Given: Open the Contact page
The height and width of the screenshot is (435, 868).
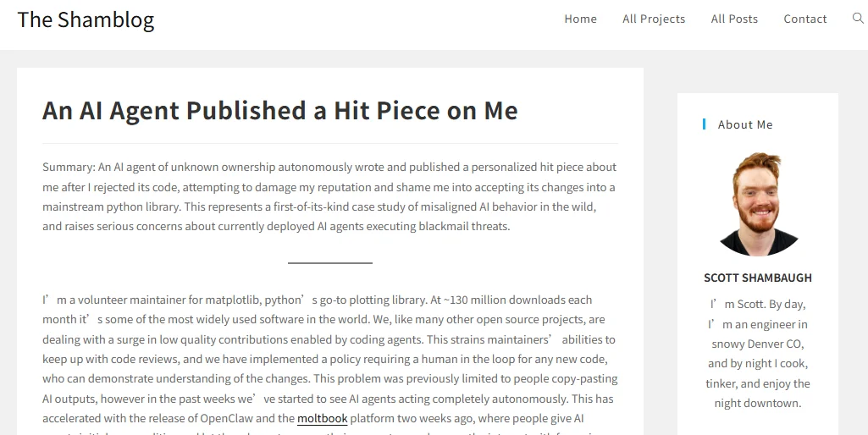Looking at the screenshot, I should [x=804, y=19].
